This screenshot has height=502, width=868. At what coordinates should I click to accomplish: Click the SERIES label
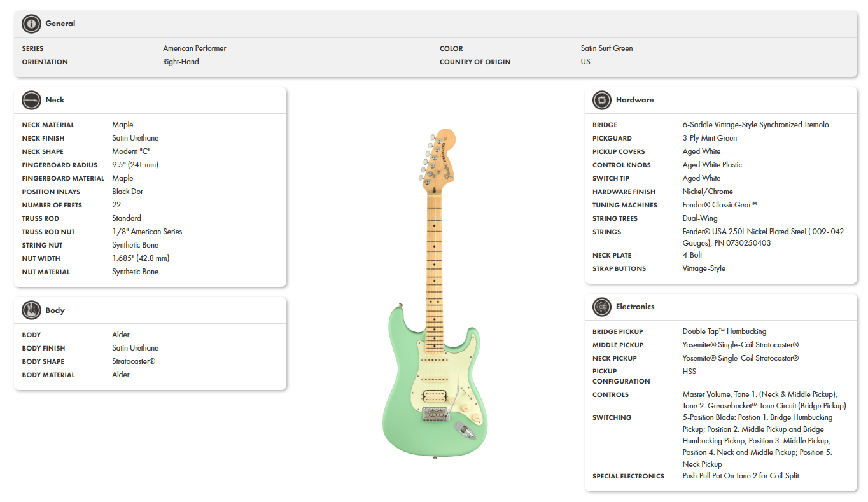tap(32, 48)
